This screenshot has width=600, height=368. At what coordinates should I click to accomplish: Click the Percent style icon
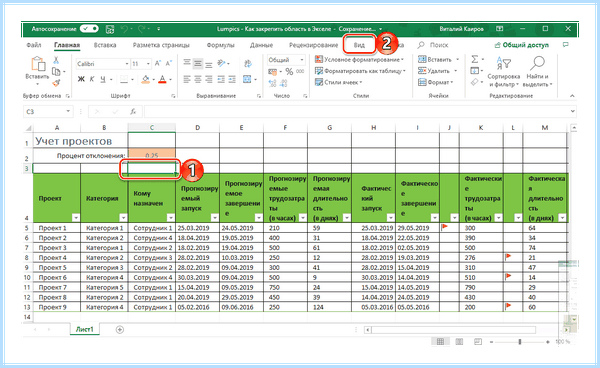(x=289, y=72)
